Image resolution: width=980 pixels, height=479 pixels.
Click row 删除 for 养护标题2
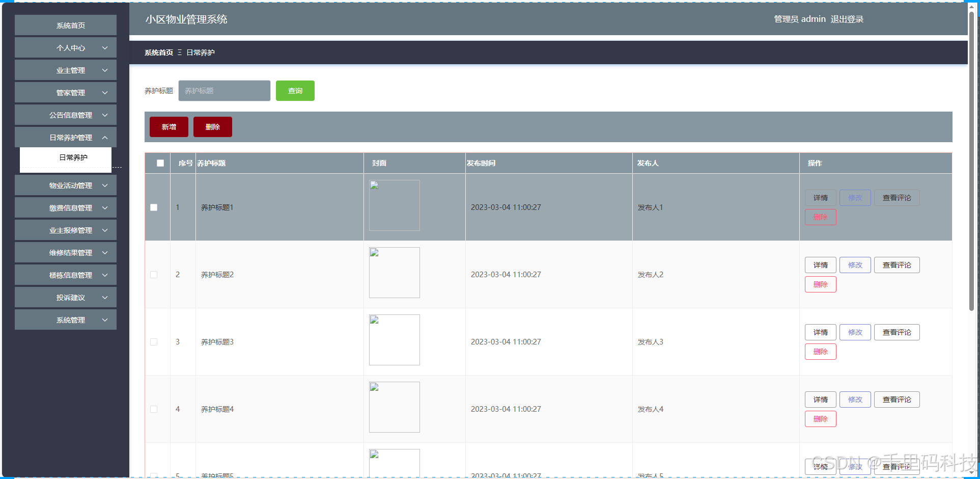coord(821,284)
